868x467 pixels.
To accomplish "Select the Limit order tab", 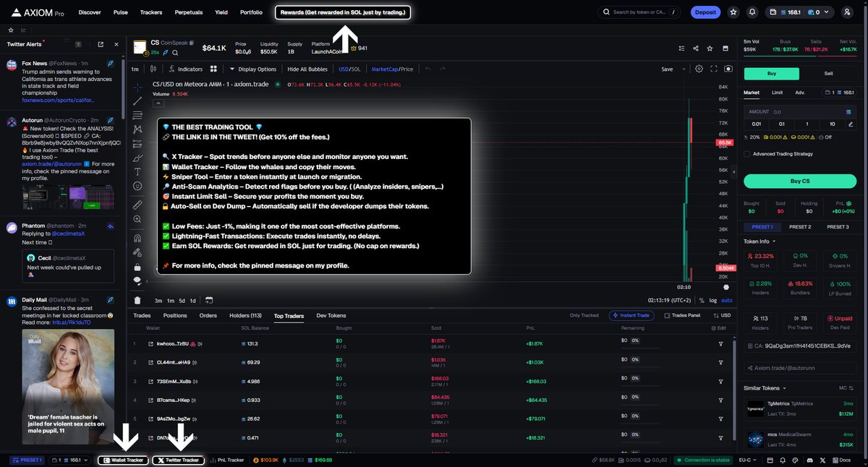I will pyautogui.click(x=777, y=93).
